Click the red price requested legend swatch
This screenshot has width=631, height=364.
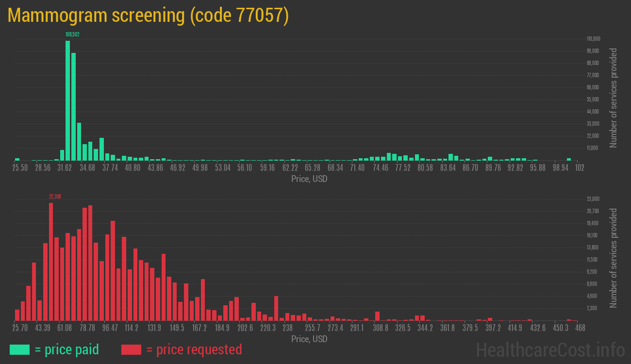[x=131, y=349]
